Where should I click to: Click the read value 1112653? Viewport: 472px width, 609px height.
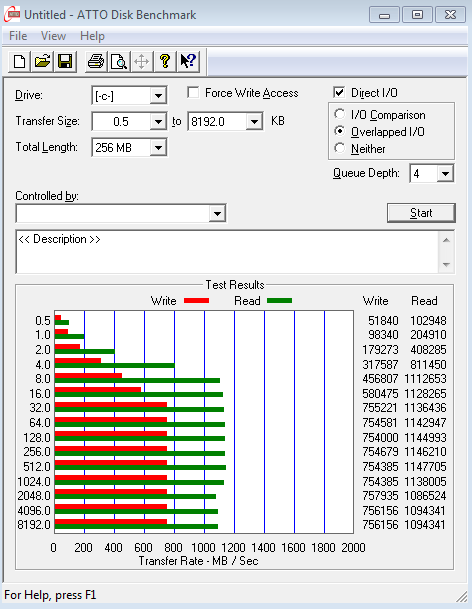[x=425, y=379]
